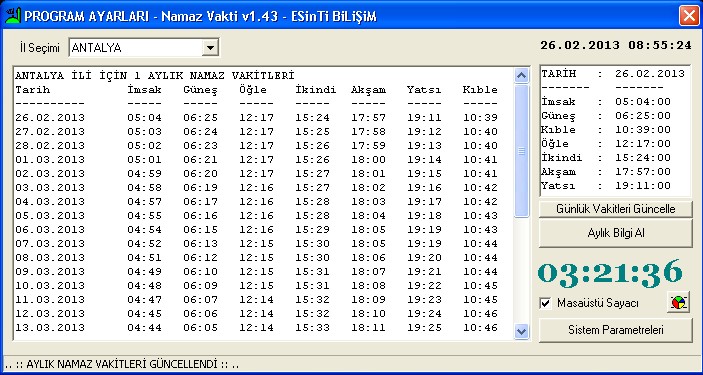Click the scrollbar up arrow in prayer list
Viewport: 703px width, 375px height.
coord(521,75)
